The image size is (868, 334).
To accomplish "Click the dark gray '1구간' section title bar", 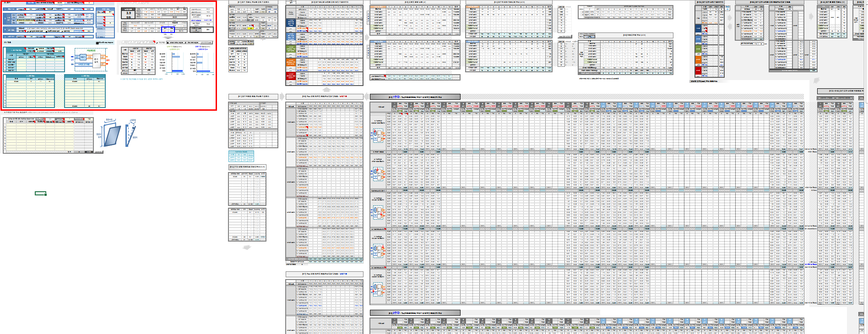I will pos(415,97).
